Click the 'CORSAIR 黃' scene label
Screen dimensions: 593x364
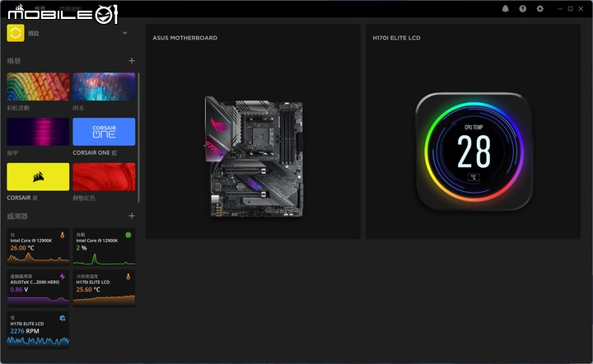point(22,198)
